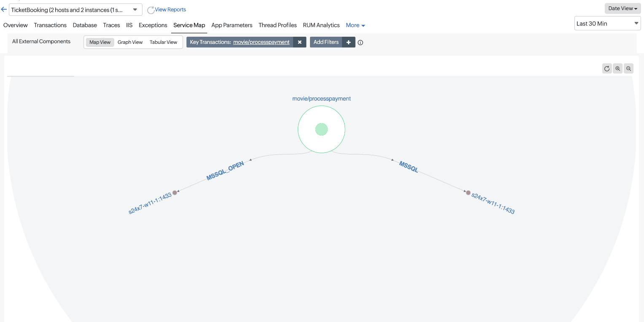Screen dimensions: 644x322
Task: Open the Date View dropdown
Action: click(x=622, y=8)
